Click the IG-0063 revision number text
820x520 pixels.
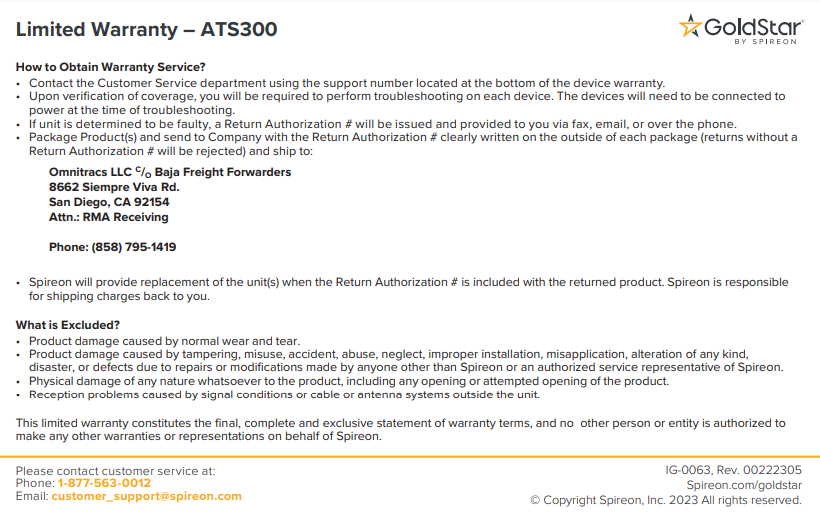pos(733,470)
